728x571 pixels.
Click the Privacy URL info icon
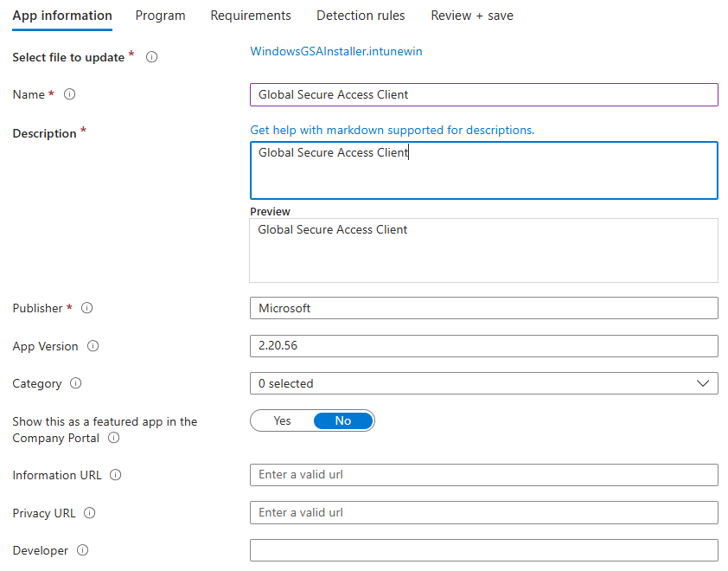[x=90, y=513]
